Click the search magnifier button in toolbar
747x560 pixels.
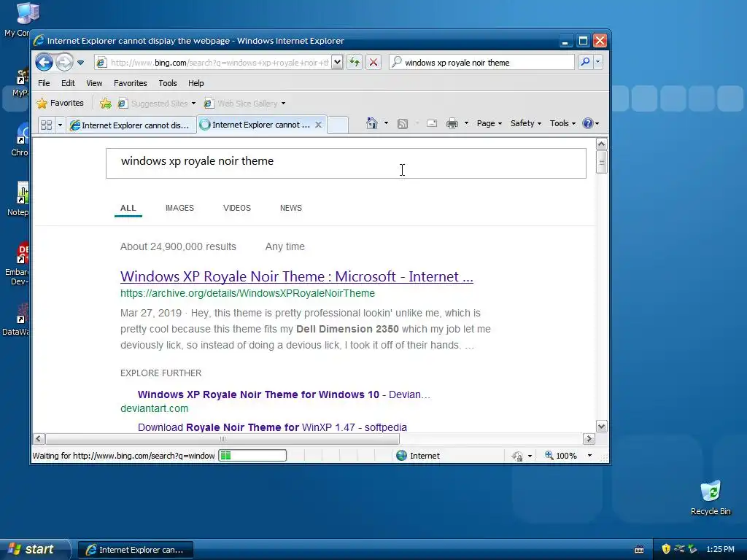point(586,62)
